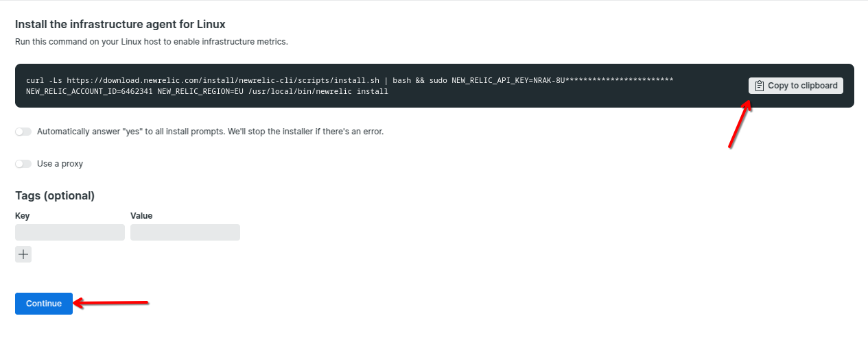Toggle the Use a proxy switch
Screen dimensions: 868x340
pyautogui.click(x=23, y=164)
